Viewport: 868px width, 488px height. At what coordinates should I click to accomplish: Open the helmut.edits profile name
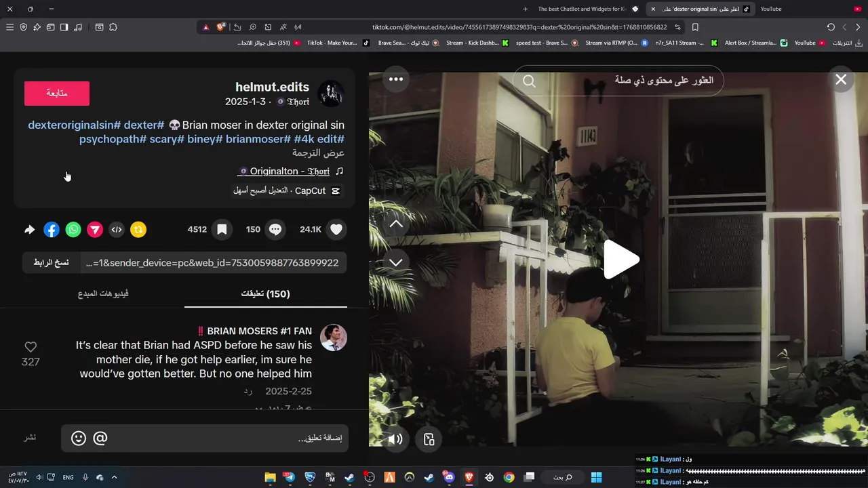[x=272, y=87]
